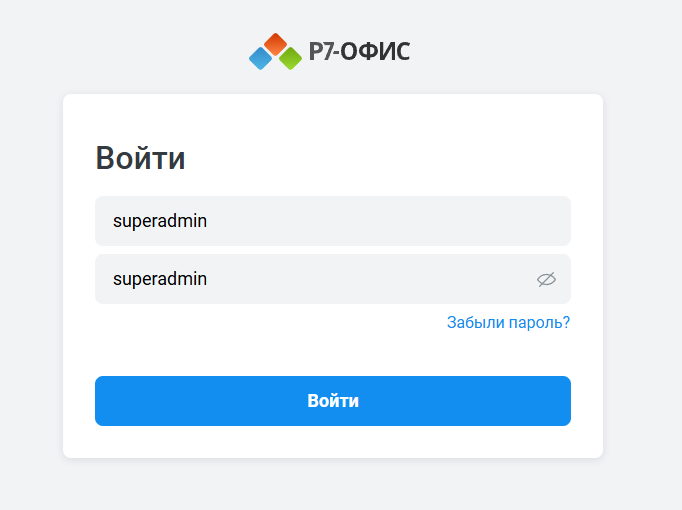This screenshot has width=682, height=510.
Task: Click the orange diamond in the logo
Action: [x=275, y=44]
